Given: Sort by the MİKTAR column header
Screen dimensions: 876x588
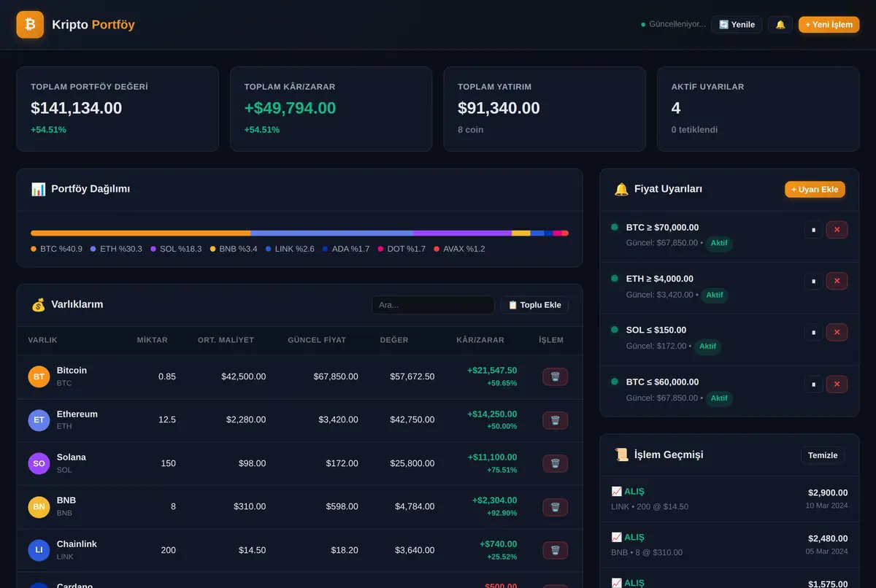Looking at the screenshot, I should click(x=153, y=340).
